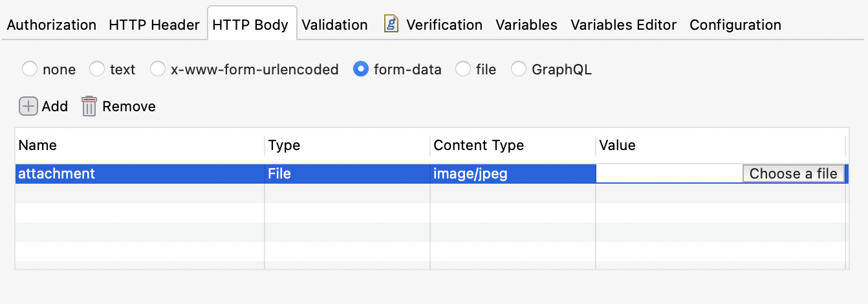
Task: Switch to the Variables Editor tab
Action: 623,25
